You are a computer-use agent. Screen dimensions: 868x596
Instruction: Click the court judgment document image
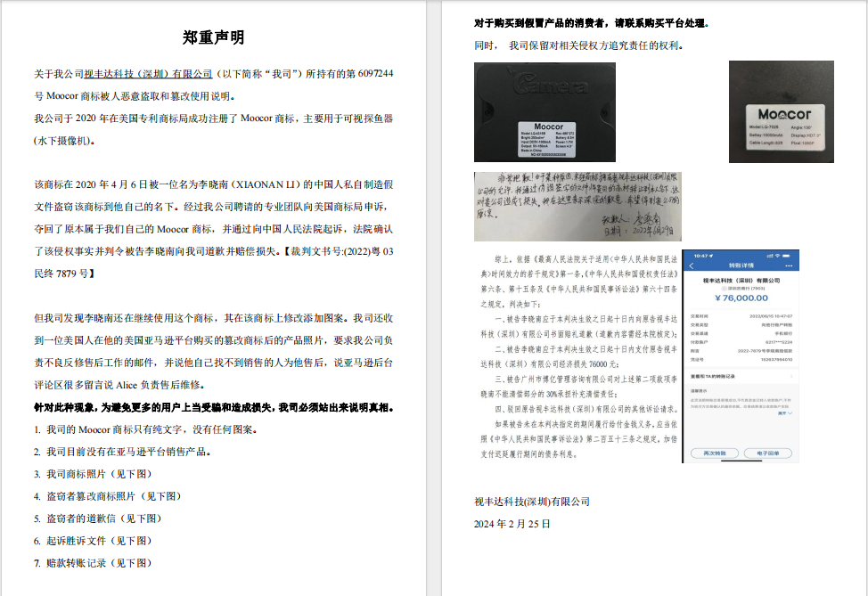point(578,356)
